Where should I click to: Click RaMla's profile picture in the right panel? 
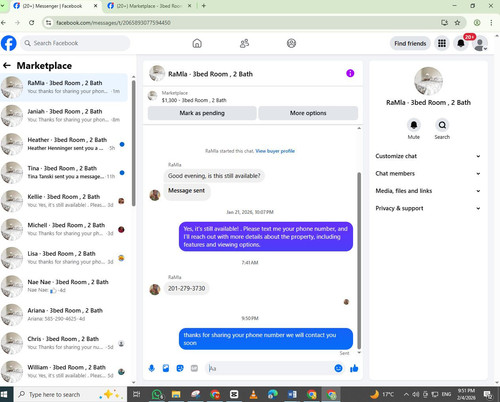click(428, 81)
